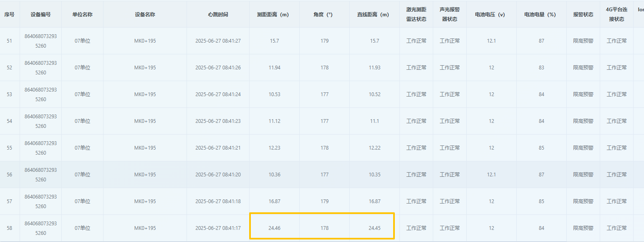The image size is (644, 242).
Task: Select the 心跳时间 column header
Action: coord(218,14)
